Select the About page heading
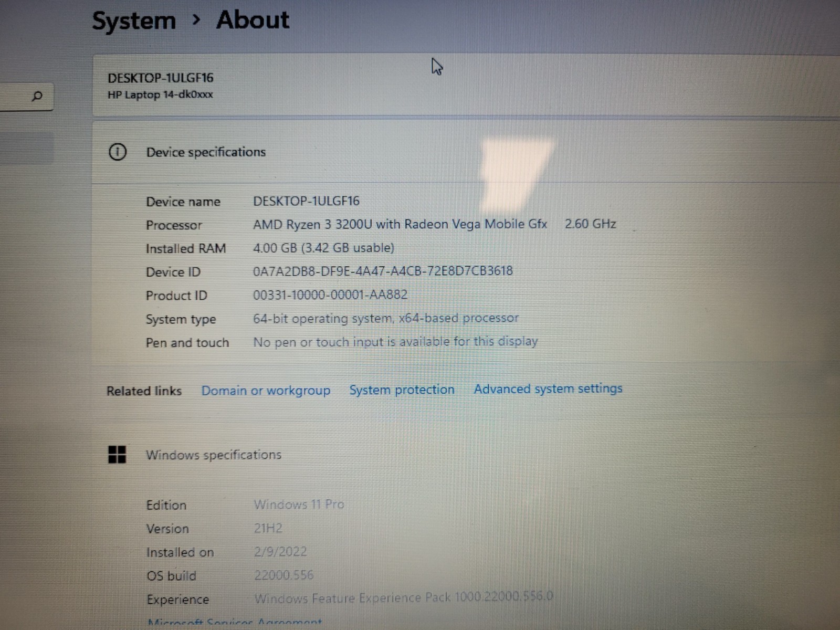Screen dimensions: 840x630 point(253,20)
